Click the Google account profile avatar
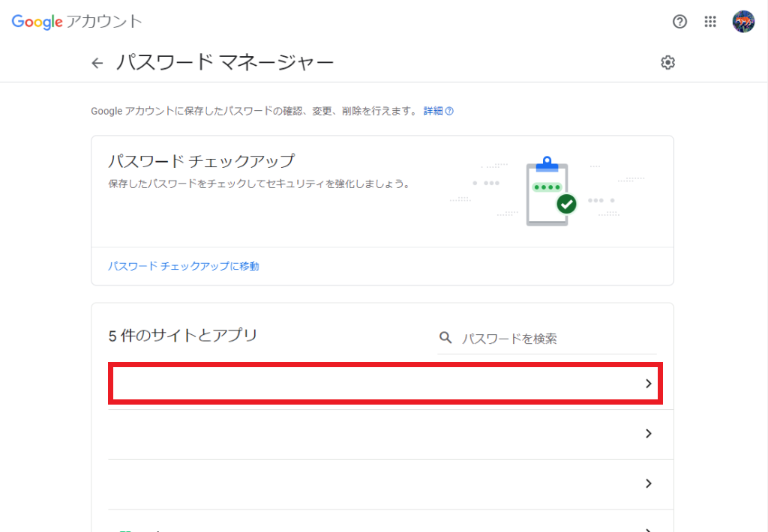Screen dimensions: 768x532 pos(743,22)
